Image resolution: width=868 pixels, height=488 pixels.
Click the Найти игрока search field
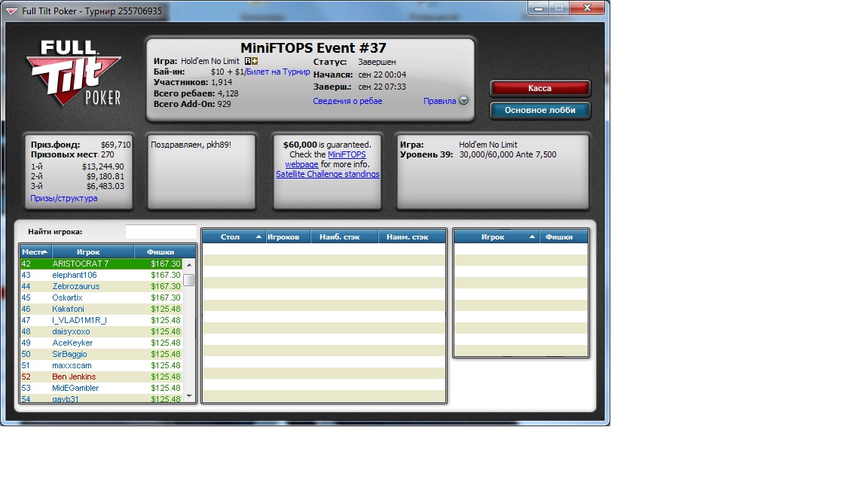click(x=160, y=232)
